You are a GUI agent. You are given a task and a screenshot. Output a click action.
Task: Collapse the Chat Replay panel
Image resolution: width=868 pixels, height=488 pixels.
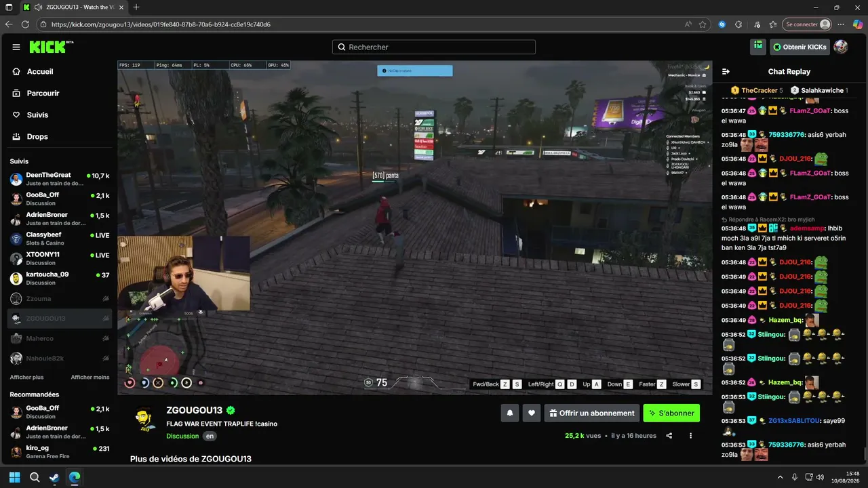[726, 71]
